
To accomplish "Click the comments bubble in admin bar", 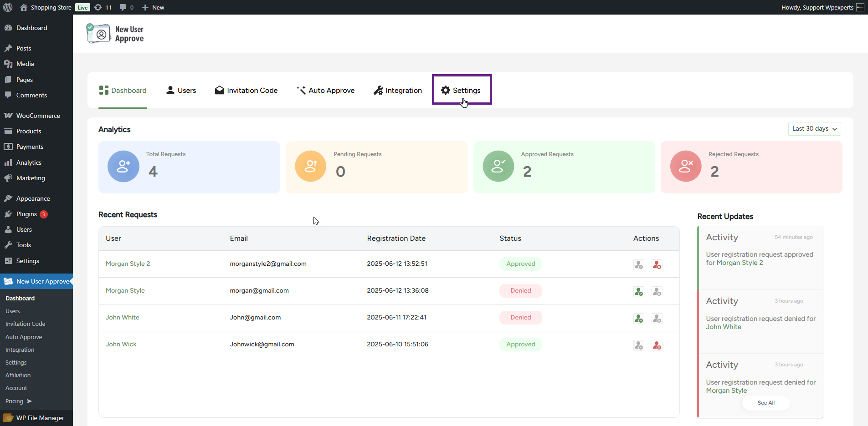I will 126,7.
